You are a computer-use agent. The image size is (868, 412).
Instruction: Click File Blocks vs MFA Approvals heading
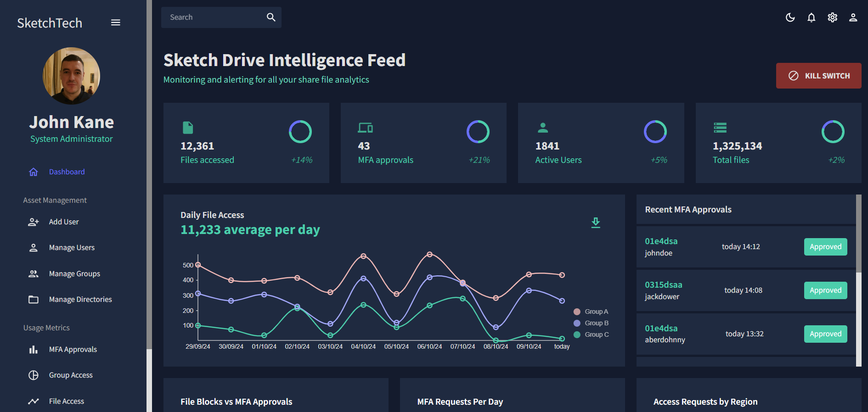237,402
